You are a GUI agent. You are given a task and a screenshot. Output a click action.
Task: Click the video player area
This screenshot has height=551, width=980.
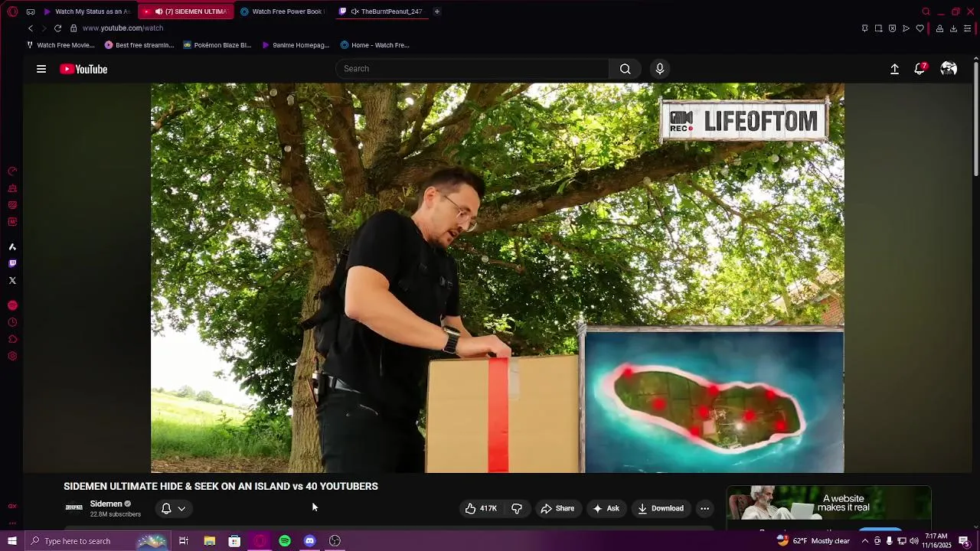(x=498, y=278)
